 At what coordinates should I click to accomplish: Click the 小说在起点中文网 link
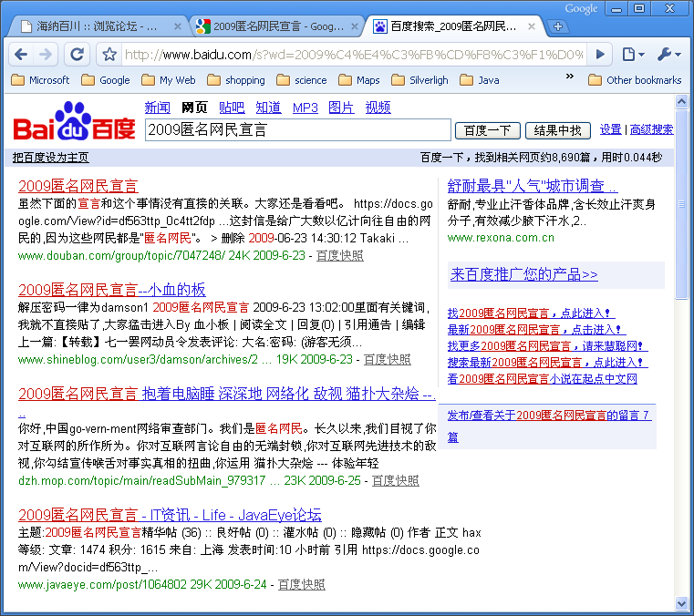[x=543, y=379]
